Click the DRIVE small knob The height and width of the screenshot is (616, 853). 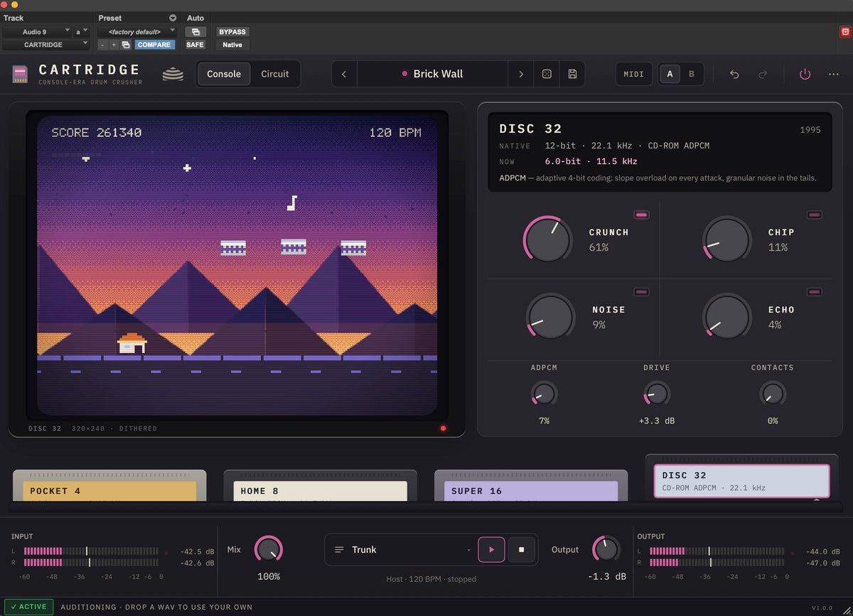[657, 394]
